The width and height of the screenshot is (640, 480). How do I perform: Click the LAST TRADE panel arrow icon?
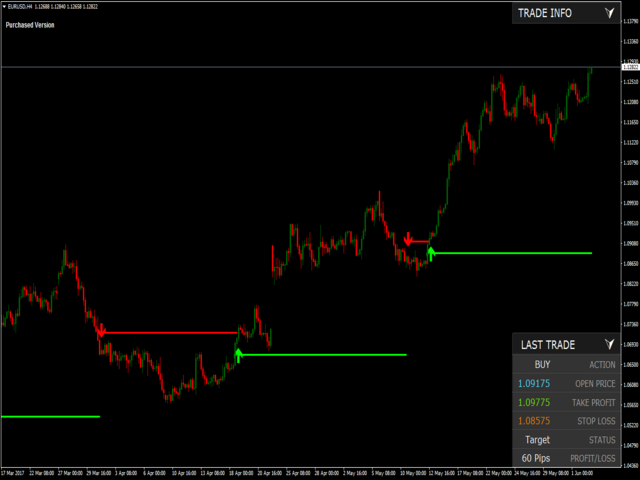coord(609,344)
